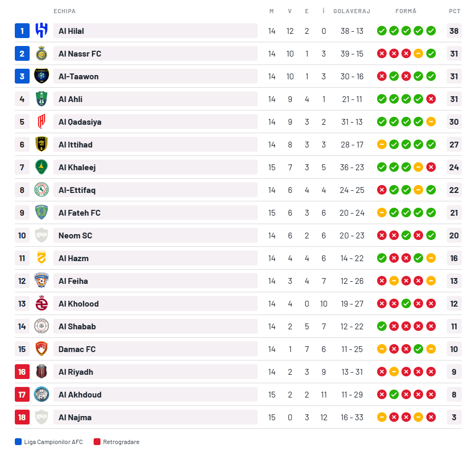Open the Al Khaleej team link
476x462 pixels.
tap(77, 167)
